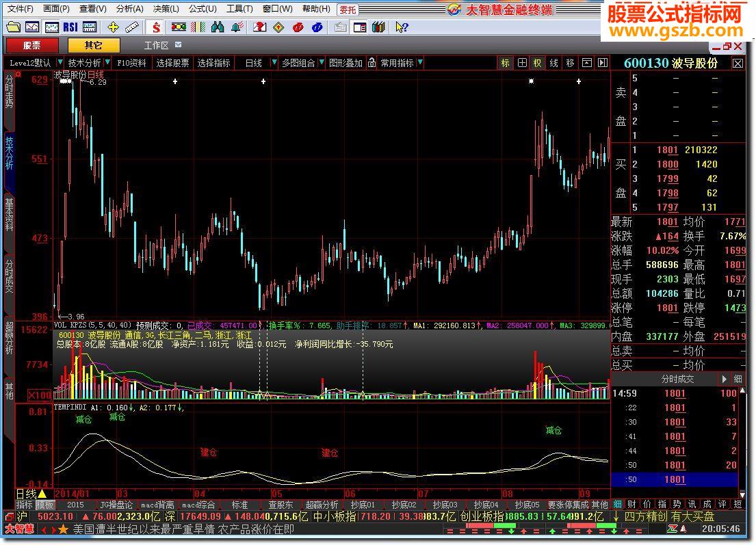Click the window layout panel icon
This screenshot has height=545, width=756.
click(x=360, y=27)
